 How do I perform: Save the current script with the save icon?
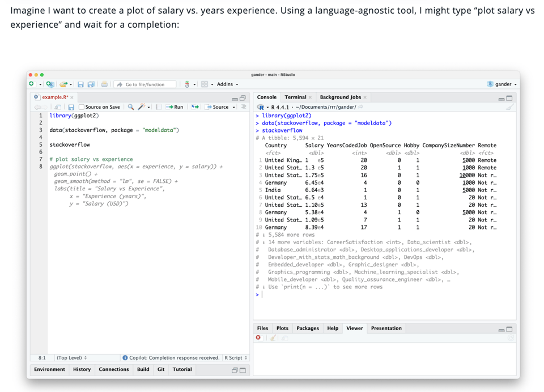coord(81,84)
